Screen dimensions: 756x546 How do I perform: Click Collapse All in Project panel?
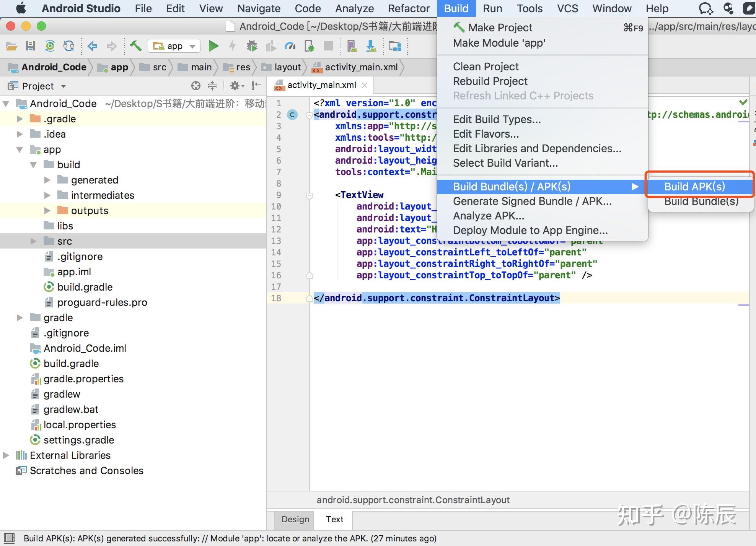point(212,86)
